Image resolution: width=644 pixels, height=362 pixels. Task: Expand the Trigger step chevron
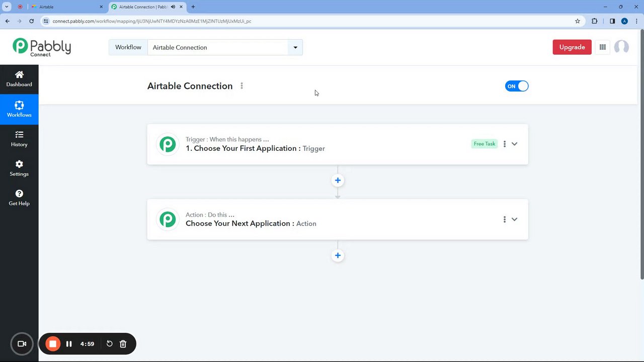pos(514,144)
